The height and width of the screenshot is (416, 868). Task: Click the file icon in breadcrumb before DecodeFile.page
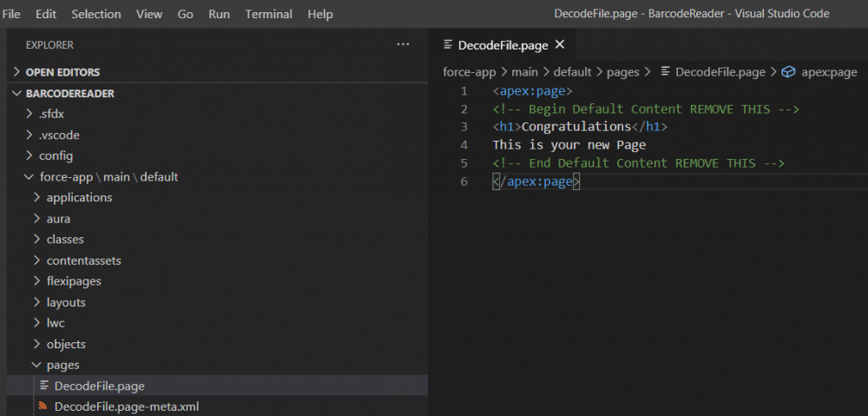point(666,72)
